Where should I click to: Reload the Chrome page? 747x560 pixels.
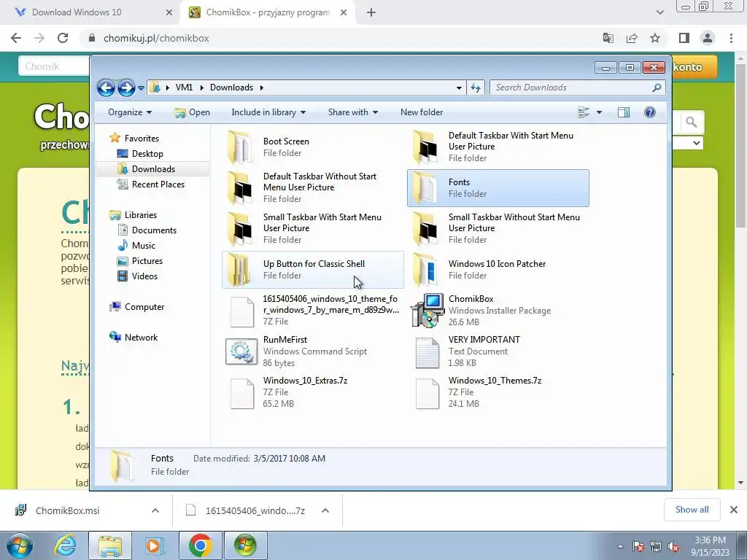click(63, 38)
